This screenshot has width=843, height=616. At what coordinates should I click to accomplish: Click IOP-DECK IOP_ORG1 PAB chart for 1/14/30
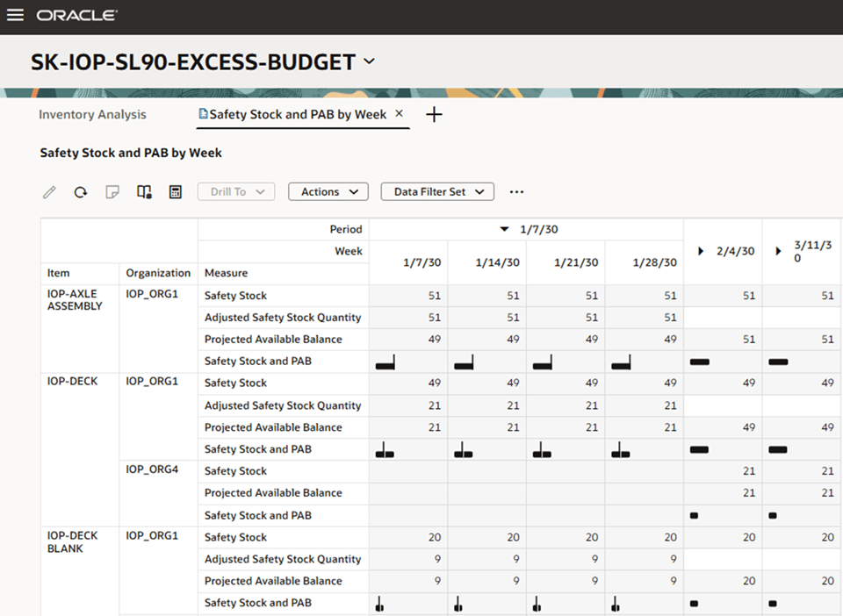tap(464, 450)
